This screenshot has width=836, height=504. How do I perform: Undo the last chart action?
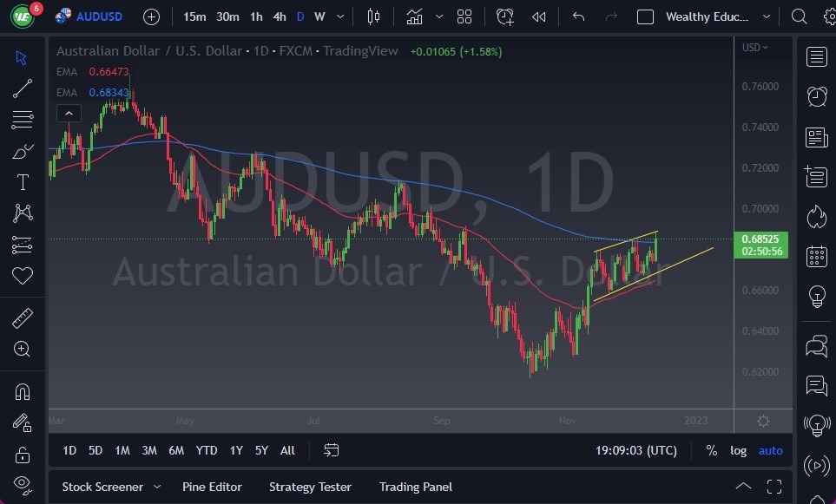point(577,16)
